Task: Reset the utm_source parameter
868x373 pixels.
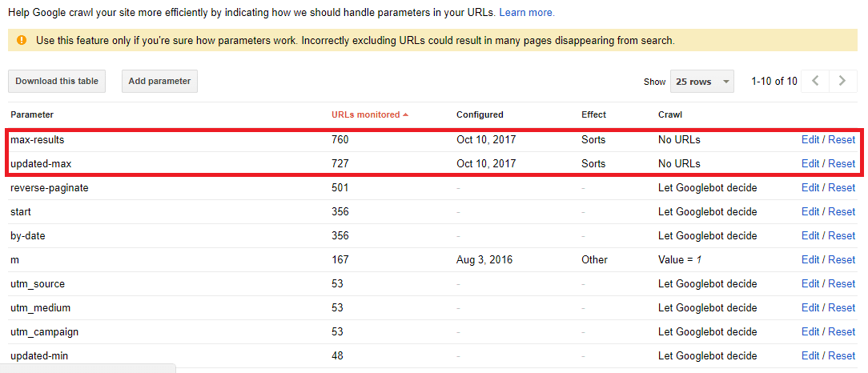Action: click(x=842, y=283)
